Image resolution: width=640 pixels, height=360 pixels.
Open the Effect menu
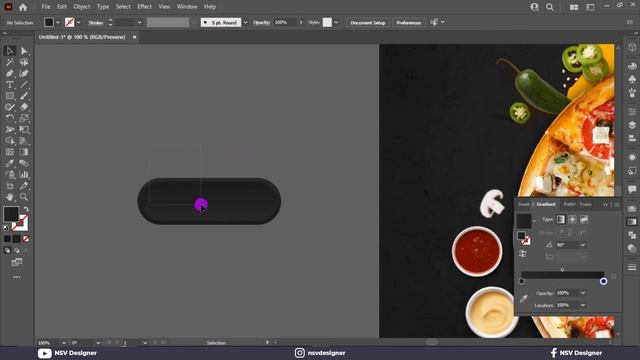(144, 7)
